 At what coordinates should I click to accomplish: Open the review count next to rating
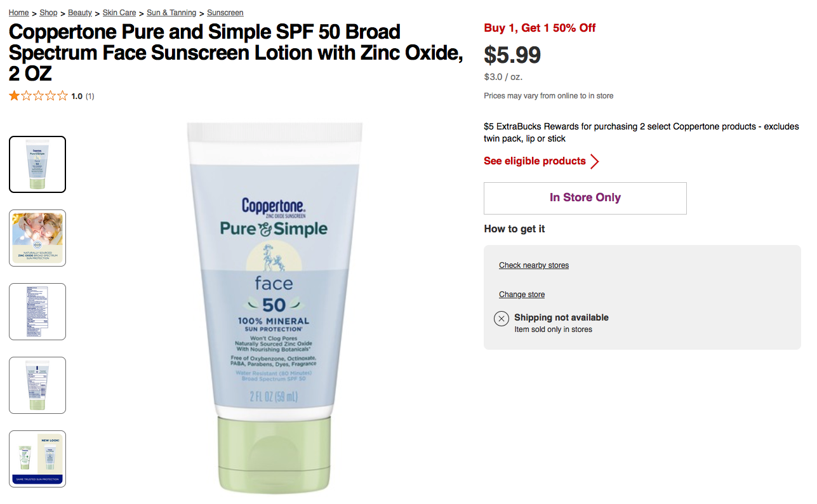click(x=90, y=96)
